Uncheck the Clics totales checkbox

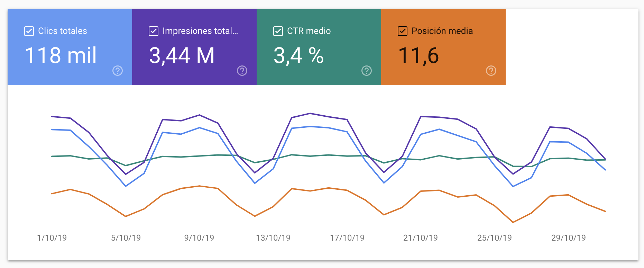[29, 31]
